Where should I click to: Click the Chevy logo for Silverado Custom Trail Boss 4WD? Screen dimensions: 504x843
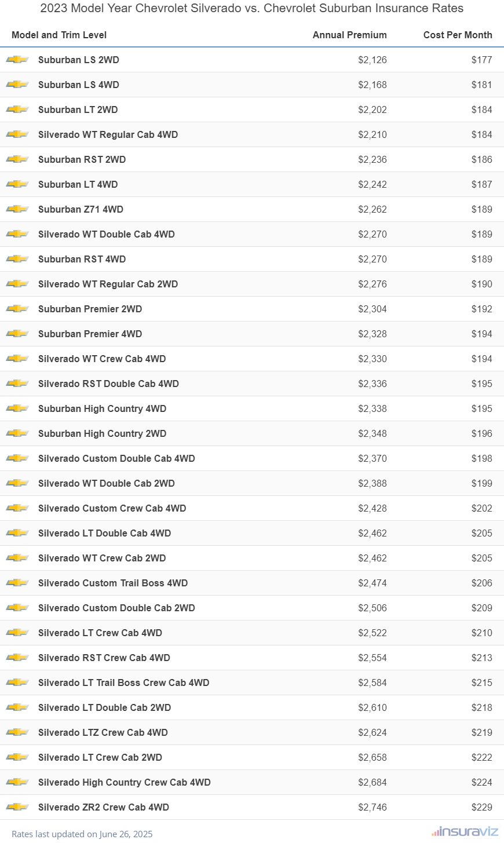point(17,583)
